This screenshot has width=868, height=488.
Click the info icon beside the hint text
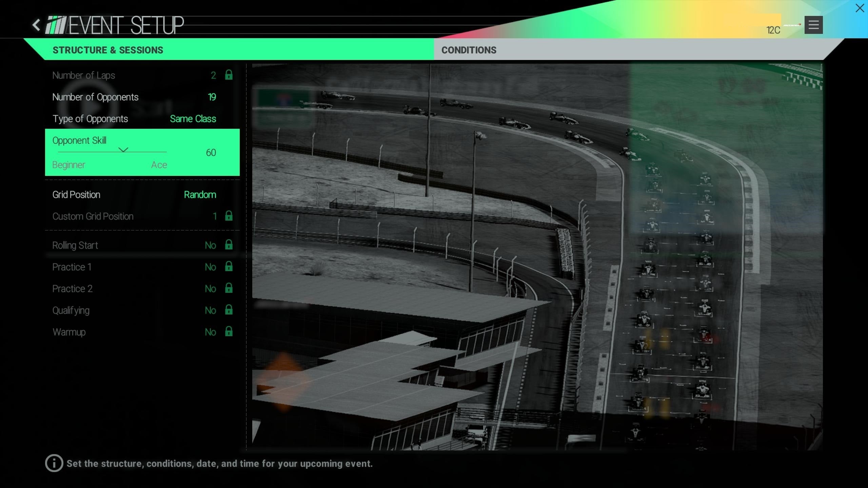point(54,463)
